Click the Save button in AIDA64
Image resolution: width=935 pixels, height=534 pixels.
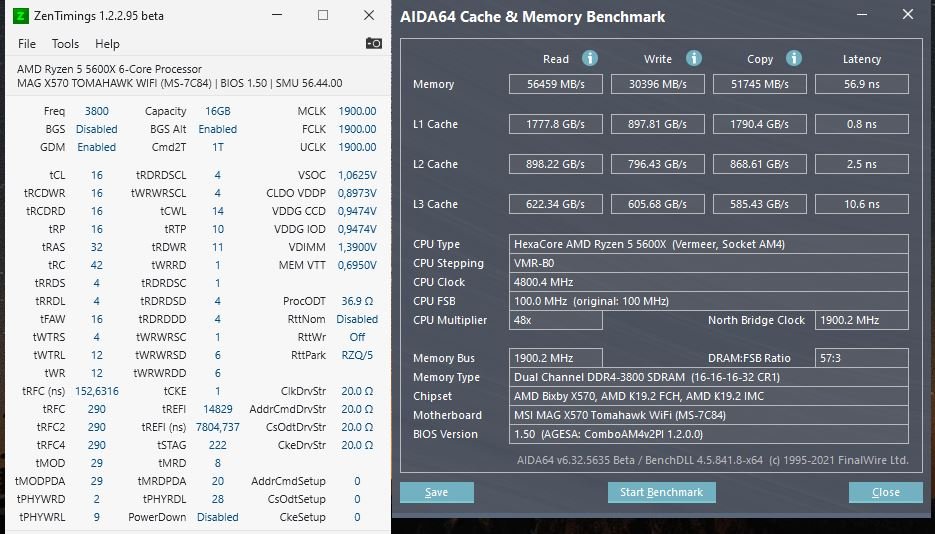pos(436,492)
